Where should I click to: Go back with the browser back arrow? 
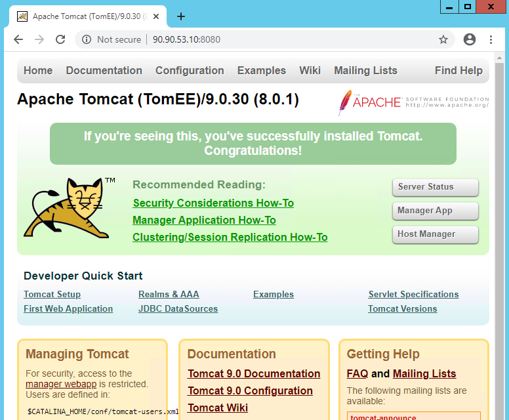tap(18, 39)
